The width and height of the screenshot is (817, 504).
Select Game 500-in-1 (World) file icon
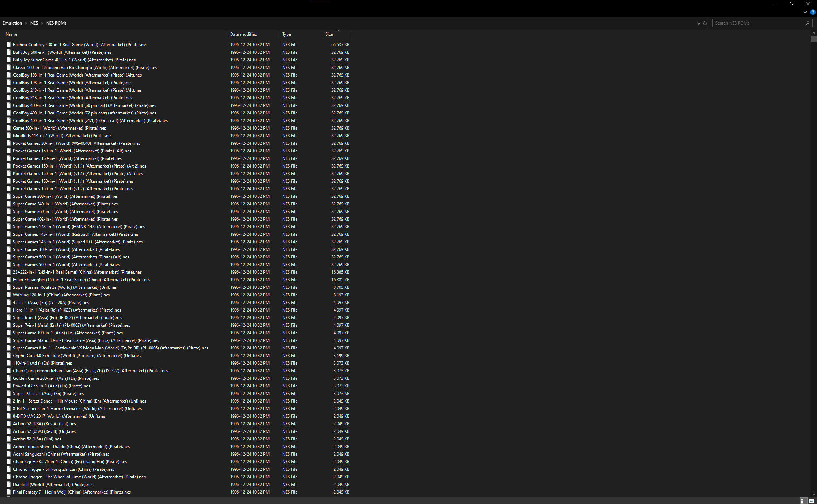pyautogui.click(x=8, y=128)
